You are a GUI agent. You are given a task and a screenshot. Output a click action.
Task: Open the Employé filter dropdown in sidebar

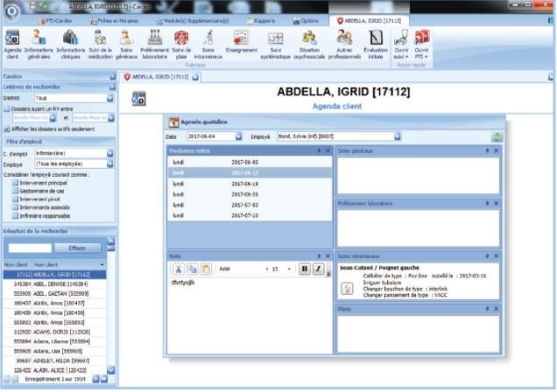pos(109,164)
